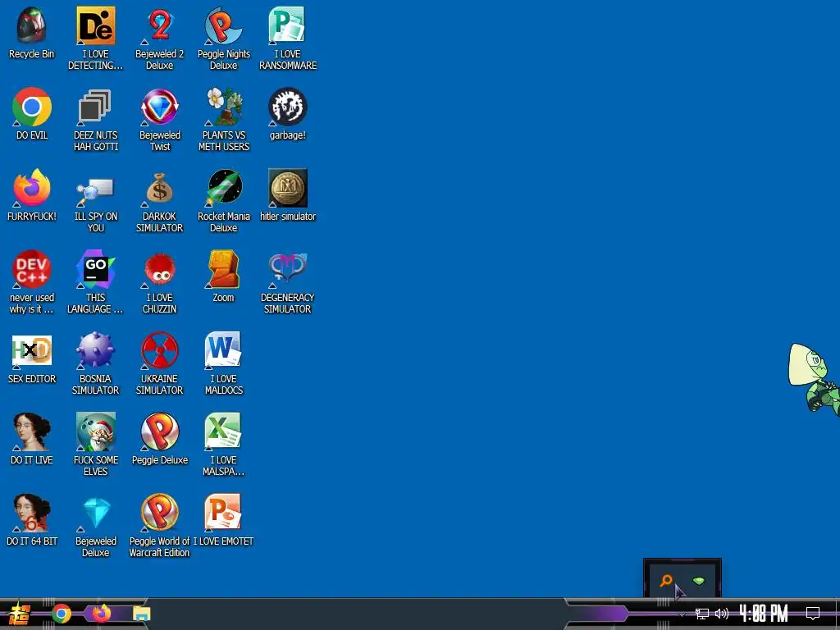840x630 pixels.
Task: Switch to Firefox on the taskbar
Action: coord(102,614)
